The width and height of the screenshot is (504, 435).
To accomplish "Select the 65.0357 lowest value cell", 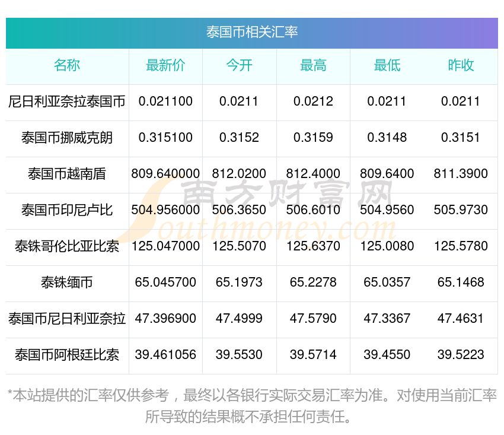I will pos(387,282).
